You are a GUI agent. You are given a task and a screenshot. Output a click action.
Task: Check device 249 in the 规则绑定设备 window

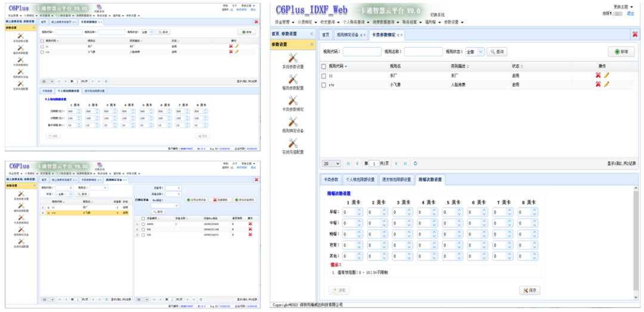point(143,234)
